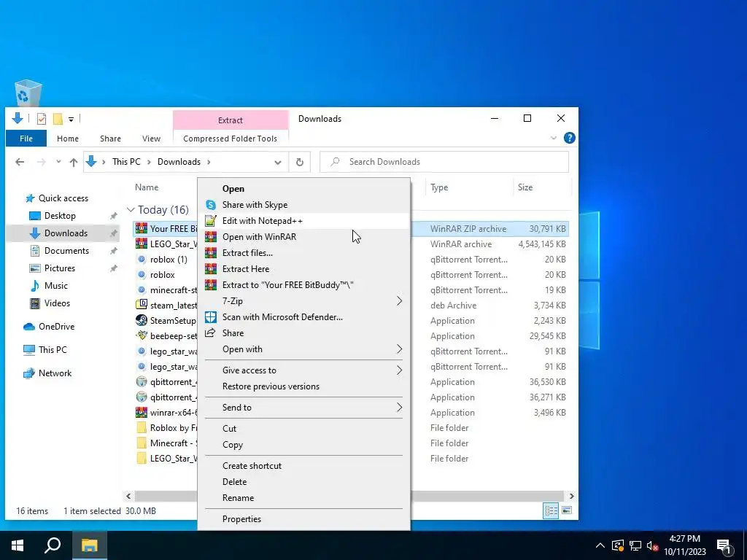Open the Windows Start menu
The width and height of the screenshot is (747, 560).
click(x=18, y=545)
